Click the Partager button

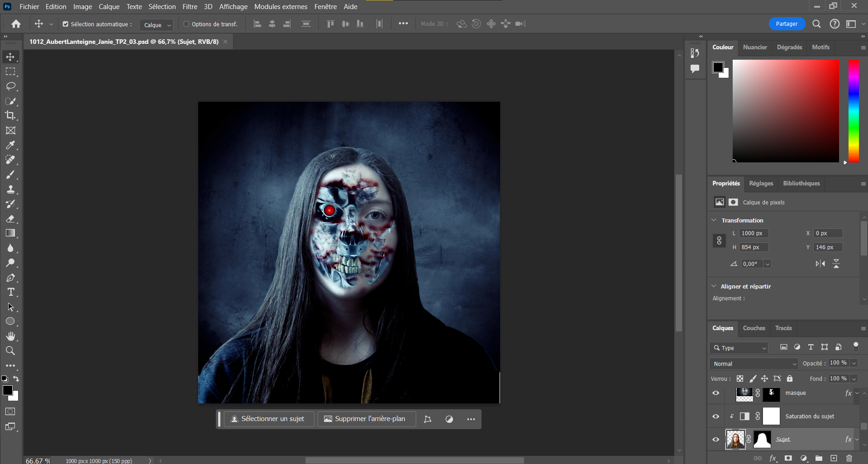787,24
